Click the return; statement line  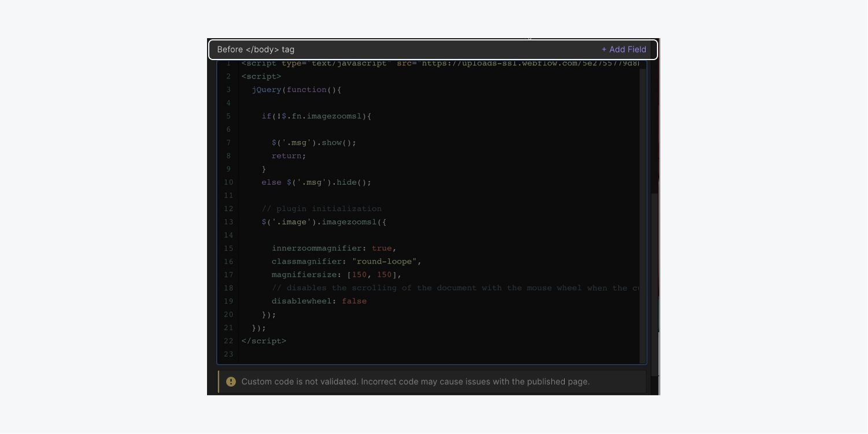click(289, 156)
